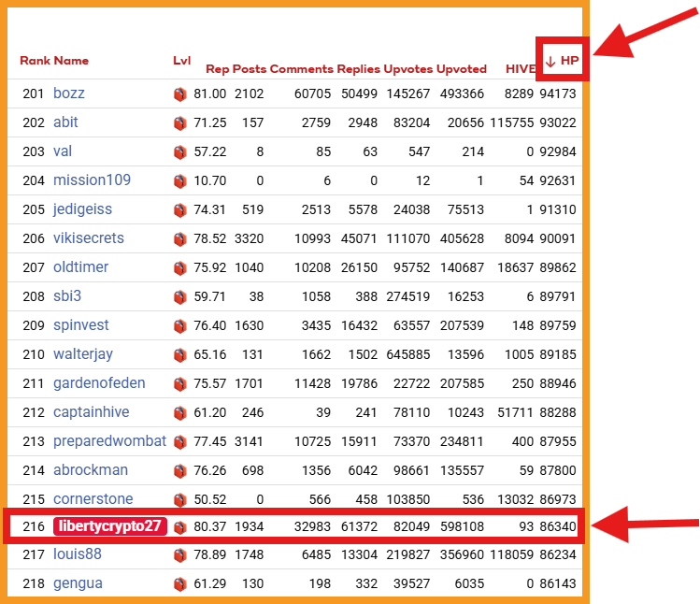This screenshot has width=700, height=604.
Task: Click reputation 10.70 in mission109 row
Action: pos(210,181)
